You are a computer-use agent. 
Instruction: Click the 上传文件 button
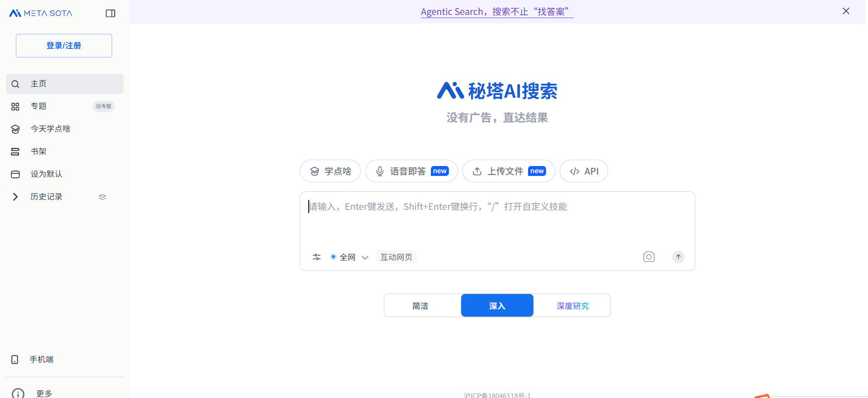click(x=508, y=171)
